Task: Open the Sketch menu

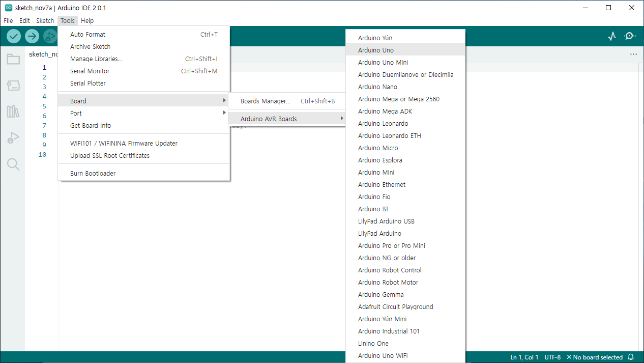Action: [x=45, y=21]
